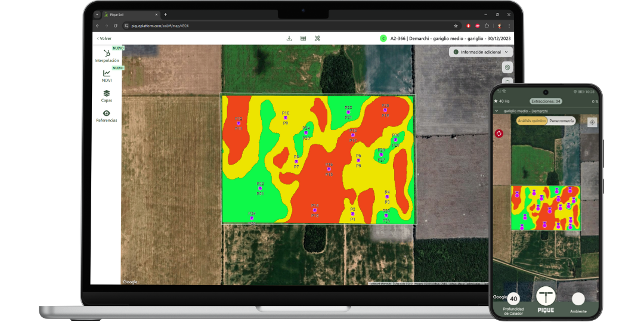This screenshot has width=644, height=322.
Task: Select sample point marker P26
Action: point(386,216)
